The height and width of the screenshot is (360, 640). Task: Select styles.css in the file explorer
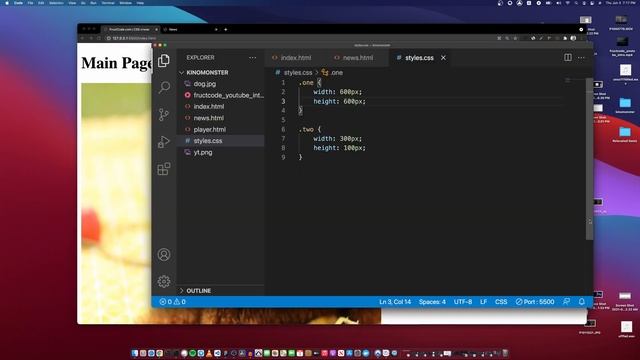click(x=208, y=141)
